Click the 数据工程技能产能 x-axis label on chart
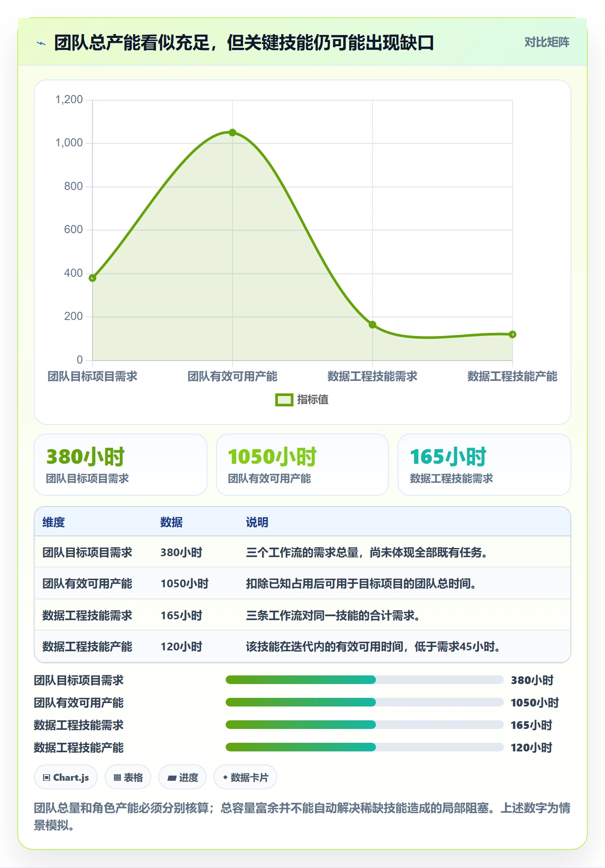The width and height of the screenshot is (605, 868). [513, 376]
